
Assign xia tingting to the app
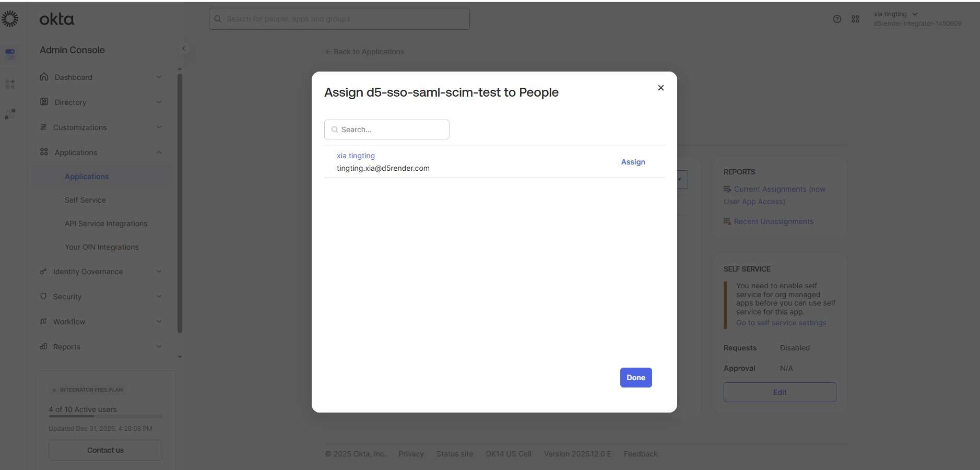(633, 162)
